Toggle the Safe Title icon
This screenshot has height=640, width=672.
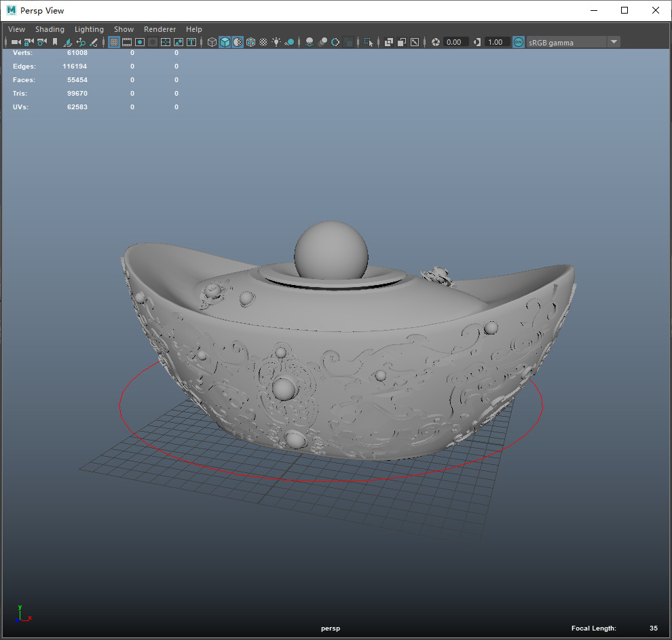point(191,42)
